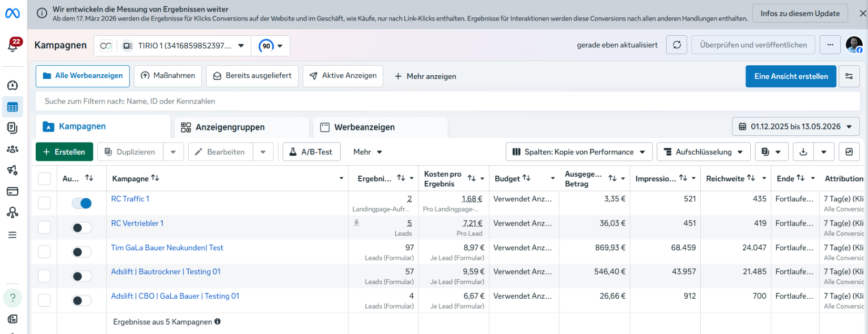Viewport: 868px width, 334px height.
Task: Toggle Adslift CBO GaLa Bauer campaign on
Action: click(81, 300)
